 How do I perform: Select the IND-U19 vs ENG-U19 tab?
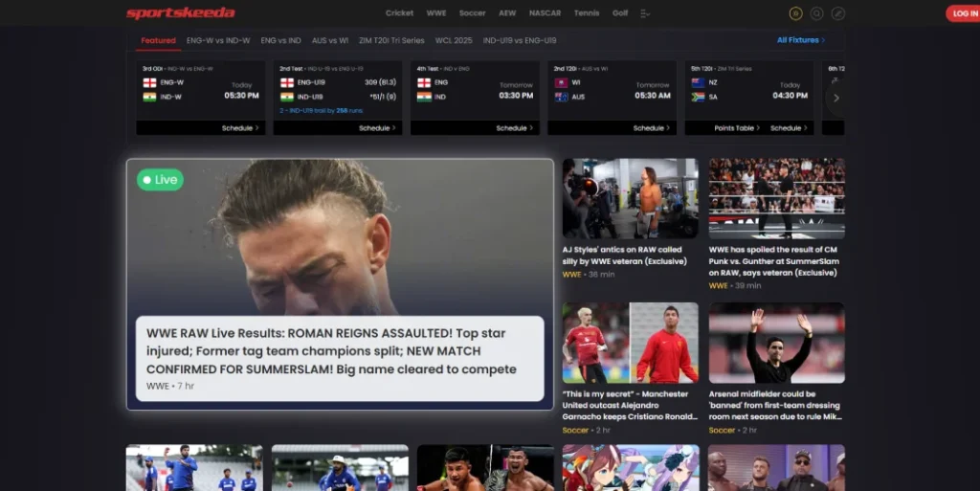pyautogui.click(x=520, y=40)
